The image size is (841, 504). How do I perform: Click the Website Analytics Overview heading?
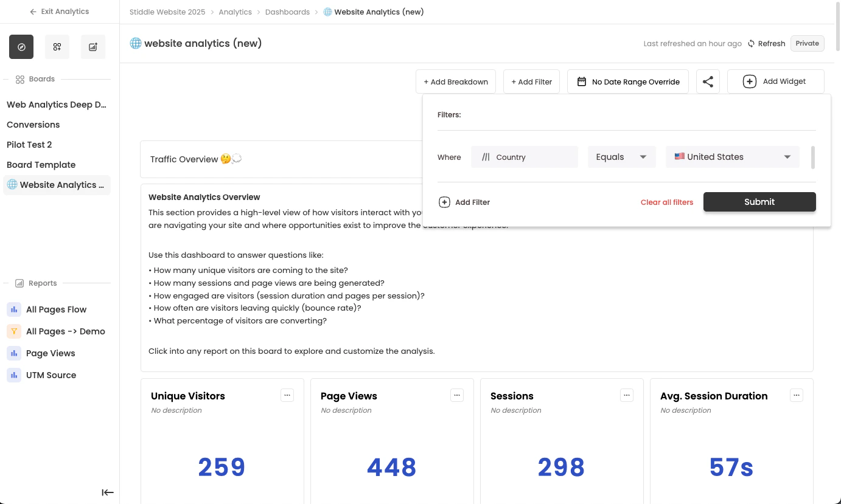click(204, 197)
